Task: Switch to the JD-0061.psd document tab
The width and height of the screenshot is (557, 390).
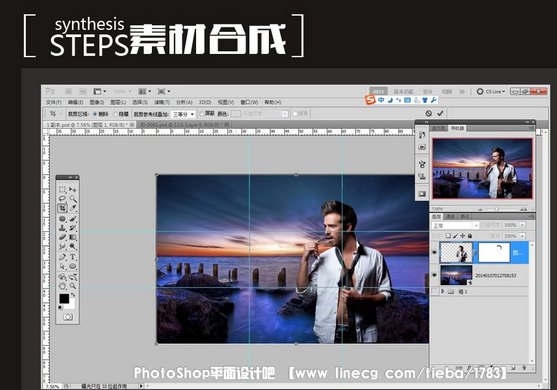Action: coord(184,125)
